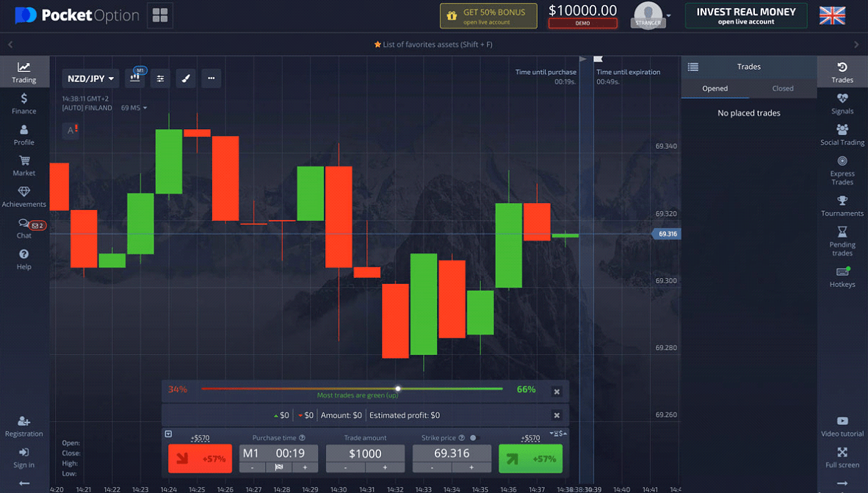868x493 pixels.
Task: Collapse the left sidebar with the arrow
Action: click(x=23, y=483)
